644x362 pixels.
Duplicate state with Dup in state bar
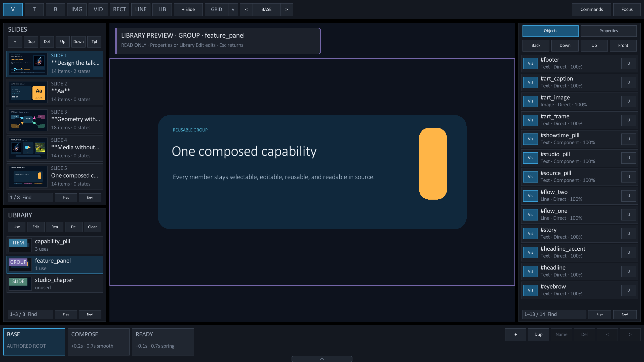pos(538,335)
